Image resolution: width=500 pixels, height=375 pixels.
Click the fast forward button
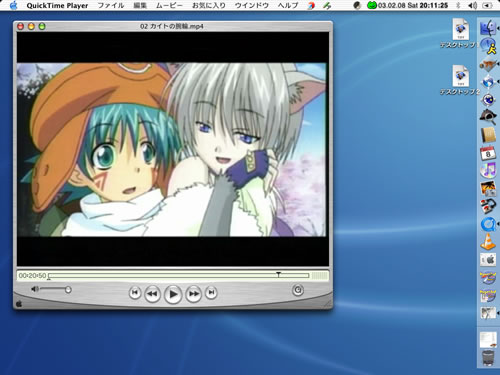(x=194, y=294)
